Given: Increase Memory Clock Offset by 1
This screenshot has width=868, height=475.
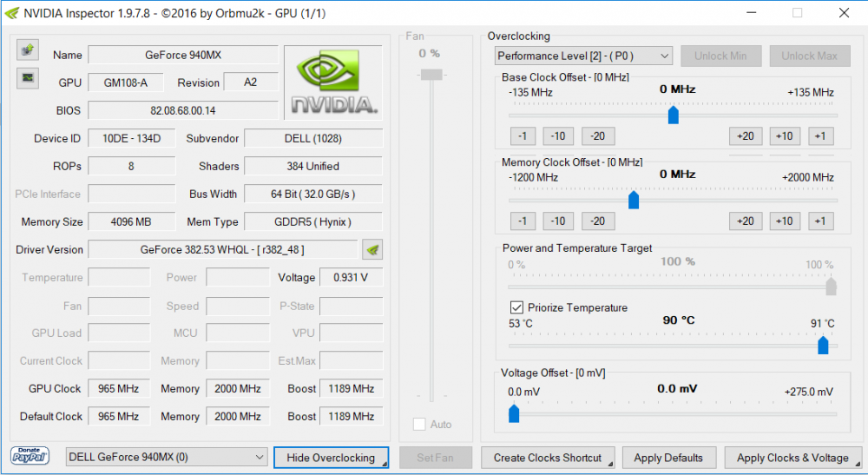Looking at the screenshot, I should coord(821,221).
